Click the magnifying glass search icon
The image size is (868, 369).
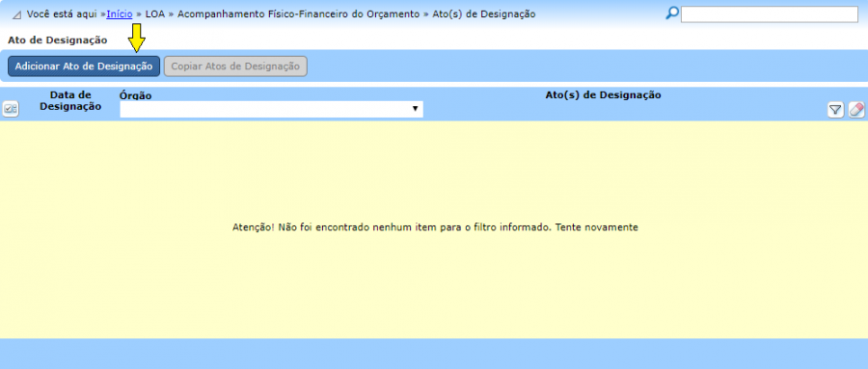pos(672,13)
